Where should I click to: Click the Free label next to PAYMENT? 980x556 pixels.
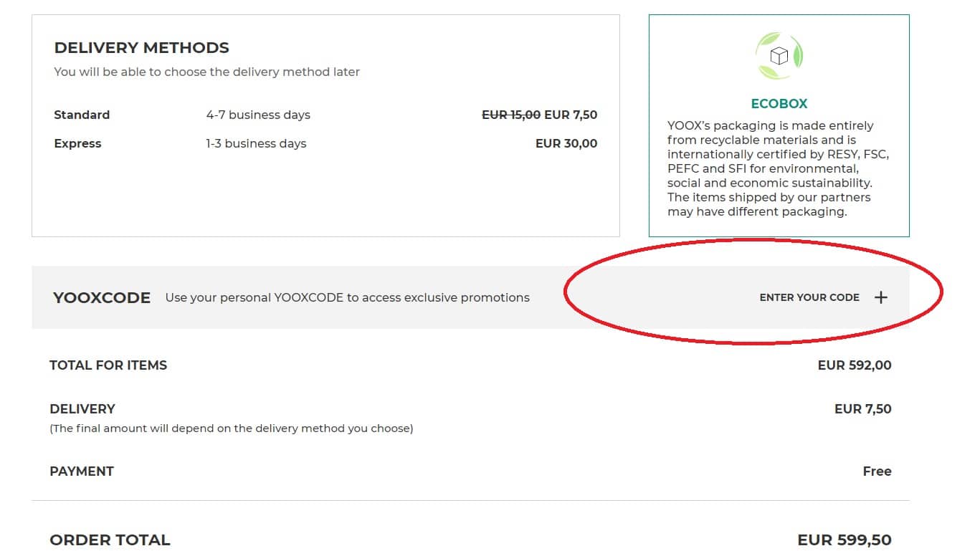tap(877, 471)
